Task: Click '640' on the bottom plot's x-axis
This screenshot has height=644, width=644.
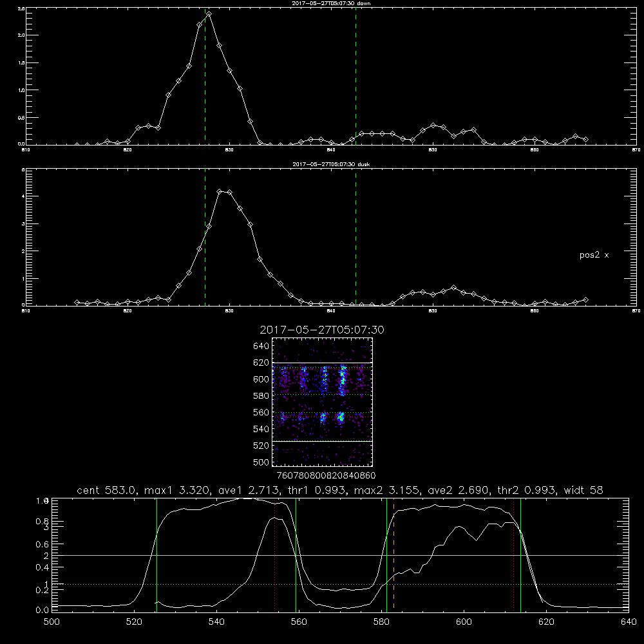Action: pos(629,622)
